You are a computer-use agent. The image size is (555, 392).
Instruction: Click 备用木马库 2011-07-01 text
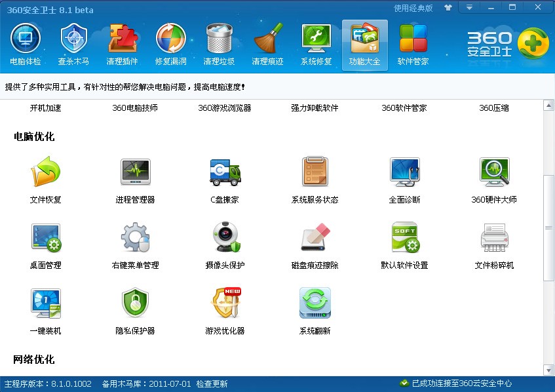146,384
